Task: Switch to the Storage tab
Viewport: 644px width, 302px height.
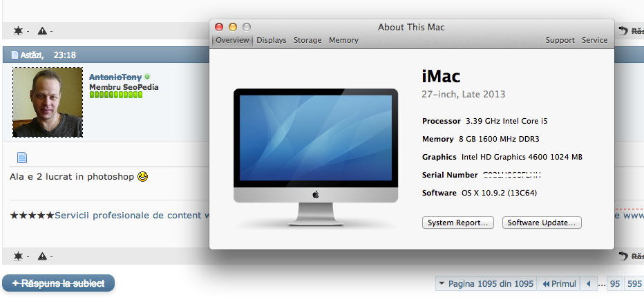Action: pyautogui.click(x=307, y=40)
